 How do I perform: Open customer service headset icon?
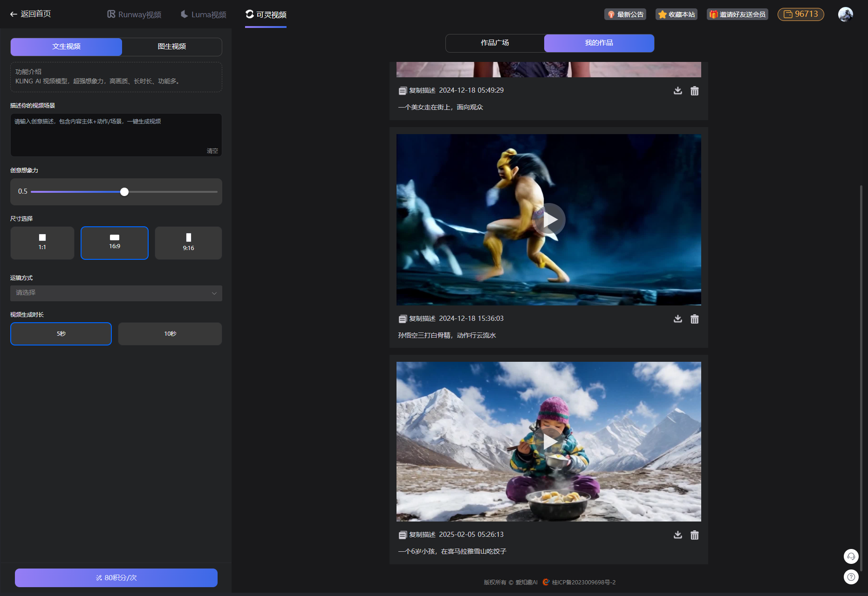click(x=851, y=556)
